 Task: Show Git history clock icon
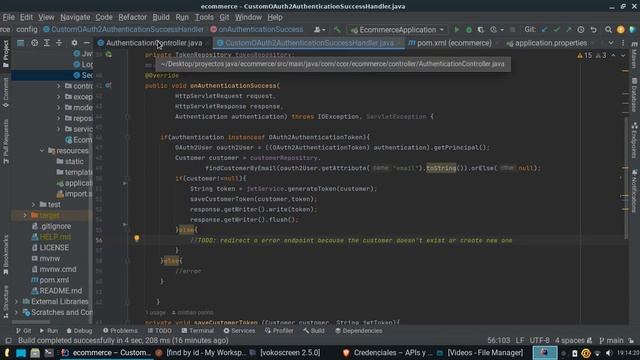581,30
